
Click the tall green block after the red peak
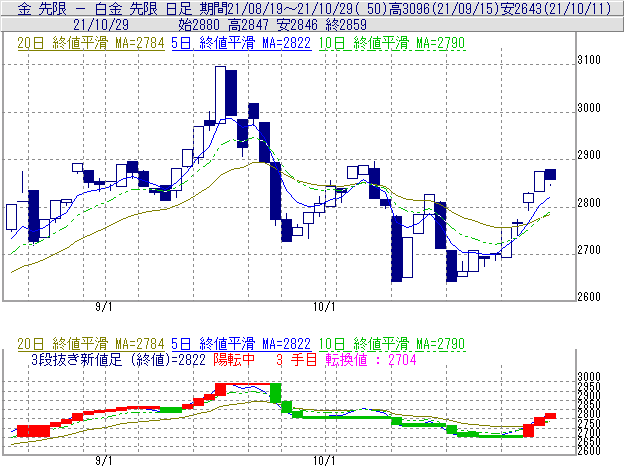click(x=275, y=393)
